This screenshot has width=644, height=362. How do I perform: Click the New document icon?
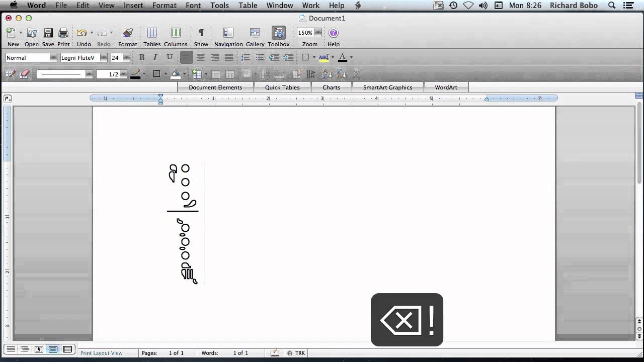tap(11, 33)
